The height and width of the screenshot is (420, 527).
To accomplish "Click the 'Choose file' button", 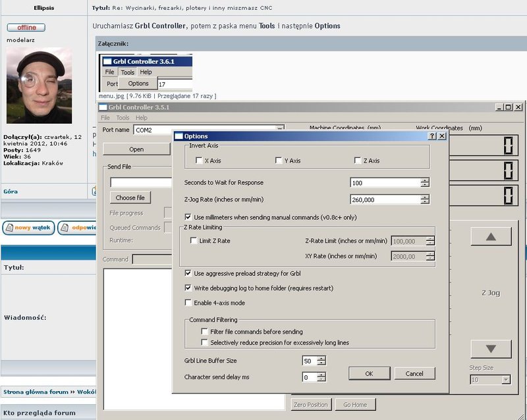I will coord(130,197).
